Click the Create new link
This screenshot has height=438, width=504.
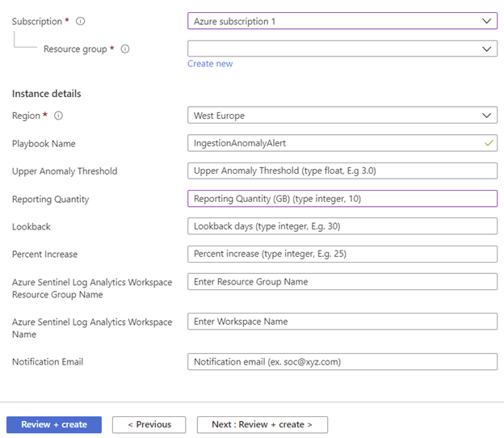210,64
